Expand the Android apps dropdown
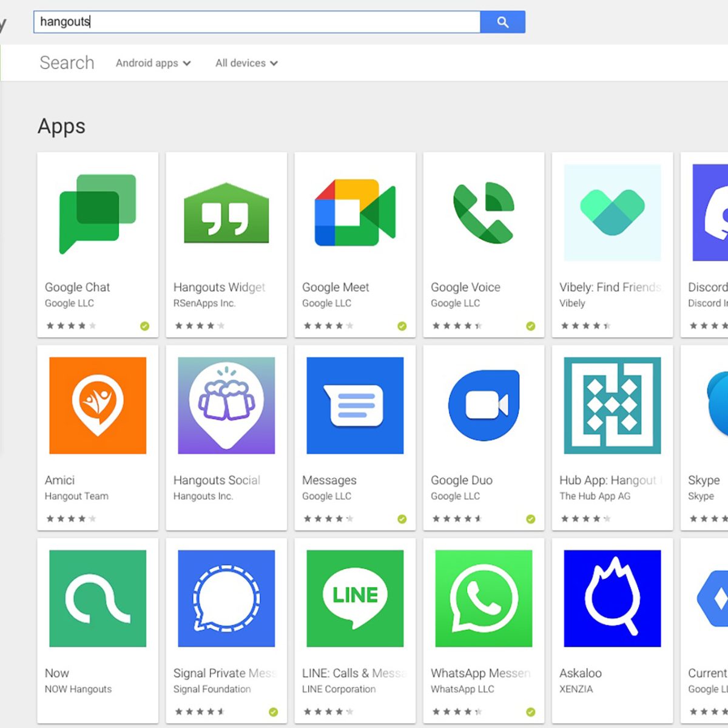Screen dimensions: 728x728 pos(153,63)
